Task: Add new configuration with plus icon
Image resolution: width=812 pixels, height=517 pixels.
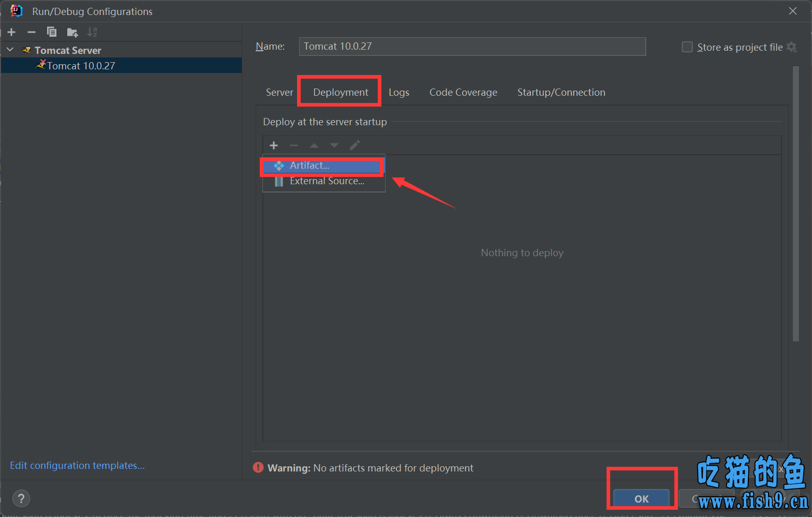Action: tap(11, 32)
